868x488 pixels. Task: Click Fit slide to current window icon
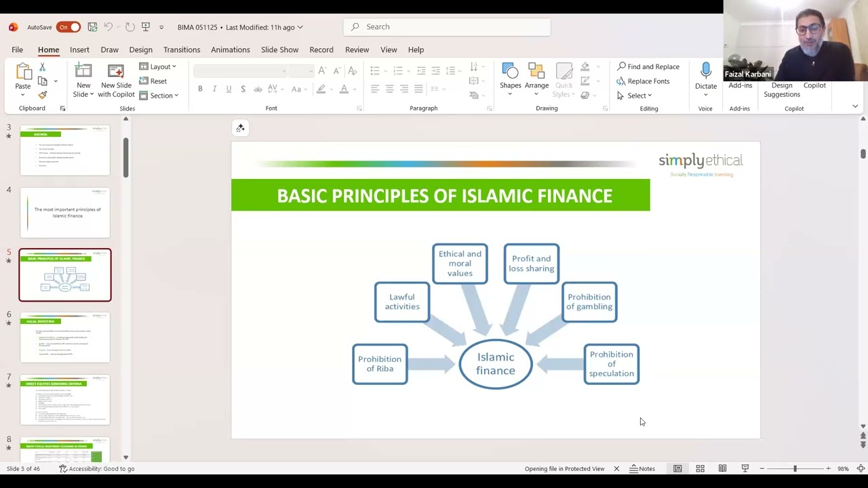(861, 468)
